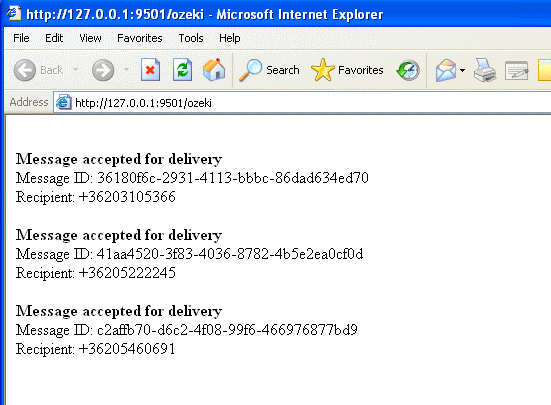Open the Help menu

(x=229, y=38)
